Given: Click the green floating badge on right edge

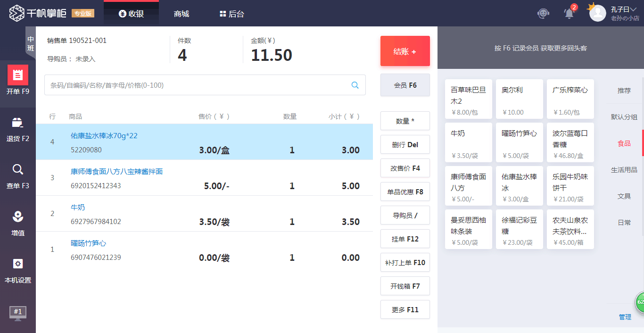Looking at the screenshot, I should click(640, 302).
